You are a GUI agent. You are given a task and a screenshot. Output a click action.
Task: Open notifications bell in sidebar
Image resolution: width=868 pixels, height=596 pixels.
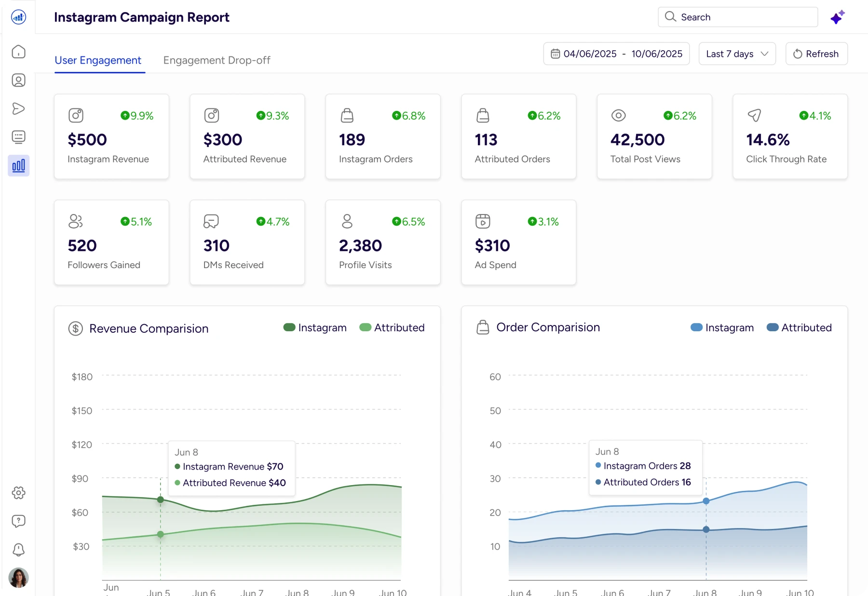pos(18,549)
